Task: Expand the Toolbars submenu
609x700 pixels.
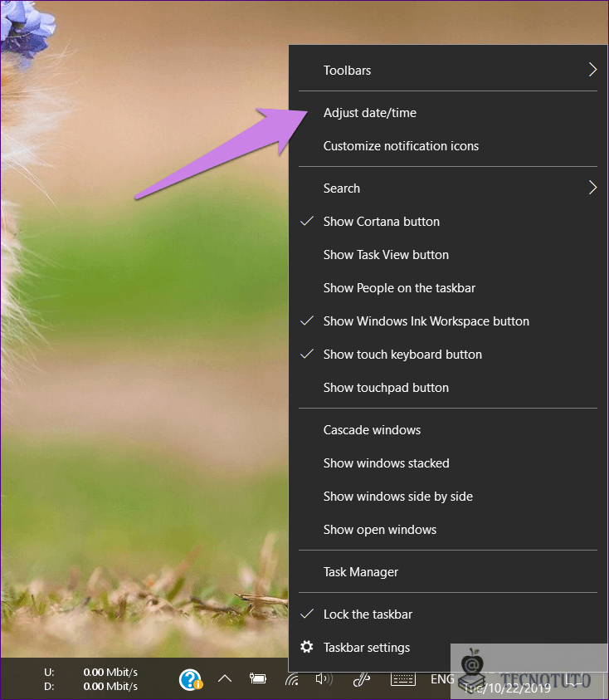Action: pyautogui.click(x=447, y=70)
